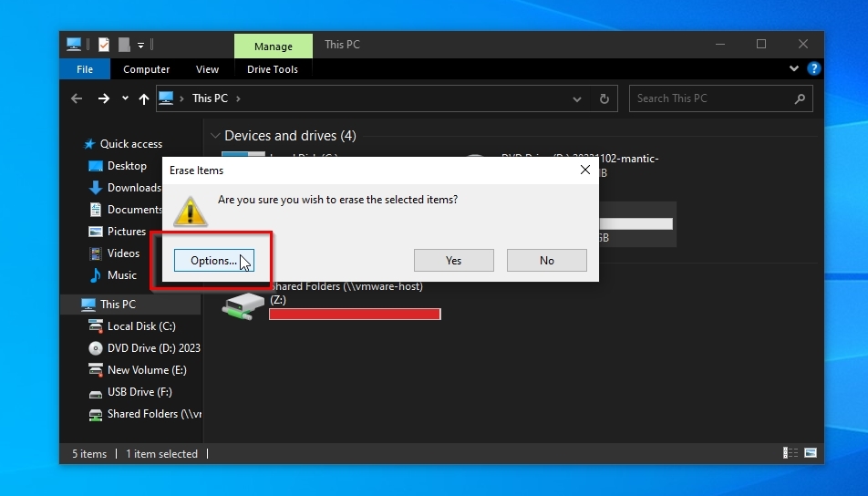This screenshot has width=868, height=496.
Task: Click the Properties quick access toolbar icon
Action: [x=104, y=45]
